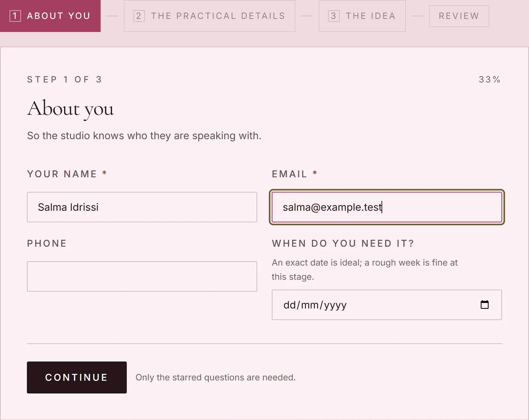This screenshot has height=420, width=529.
Task: Click the dd/mm/yyyy date field
Action: pyautogui.click(x=387, y=304)
